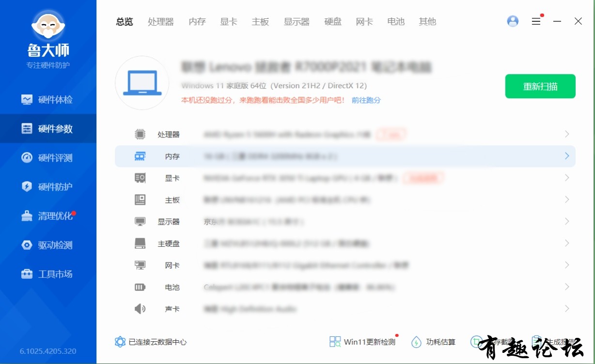595x364 pixels.
Task: Open 主板 row details with its arrow
Action: click(567, 199)
